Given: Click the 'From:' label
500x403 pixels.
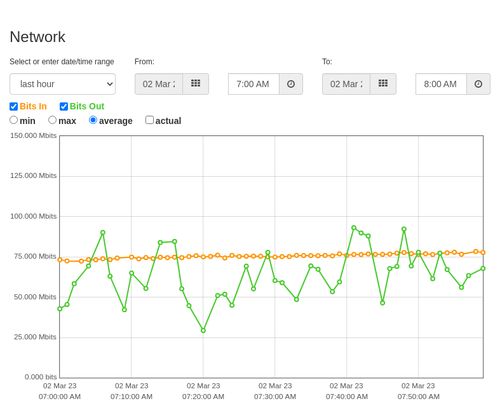Looking at the screenshot, I should 144,62.
